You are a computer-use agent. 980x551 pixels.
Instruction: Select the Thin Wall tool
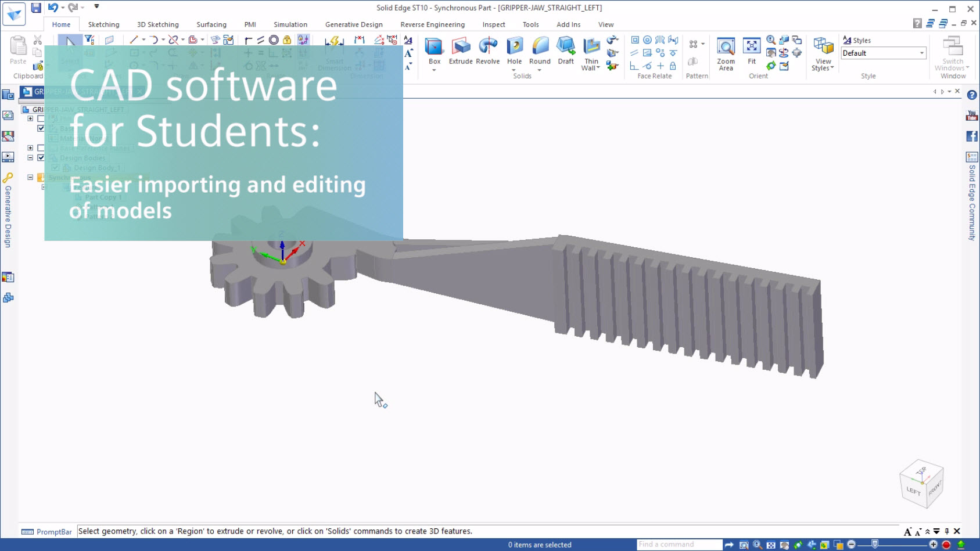click(590, 52)
